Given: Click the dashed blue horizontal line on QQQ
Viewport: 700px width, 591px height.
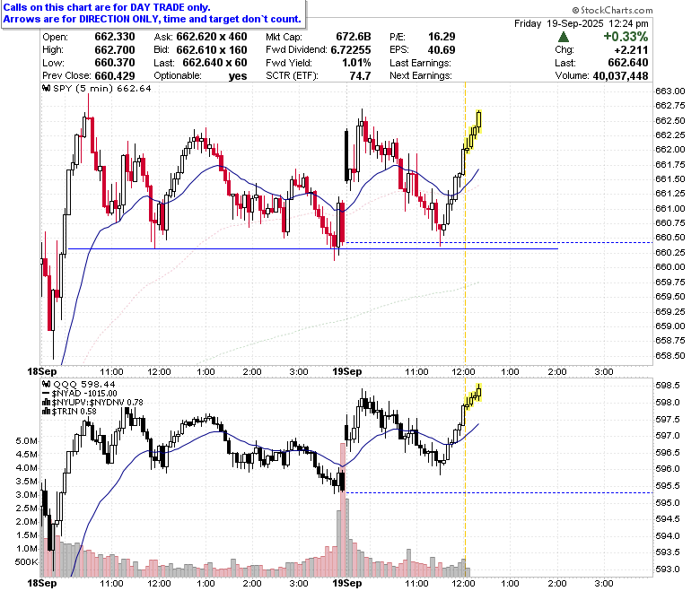Looking at the screenshot, I should [x=499, y=493].
